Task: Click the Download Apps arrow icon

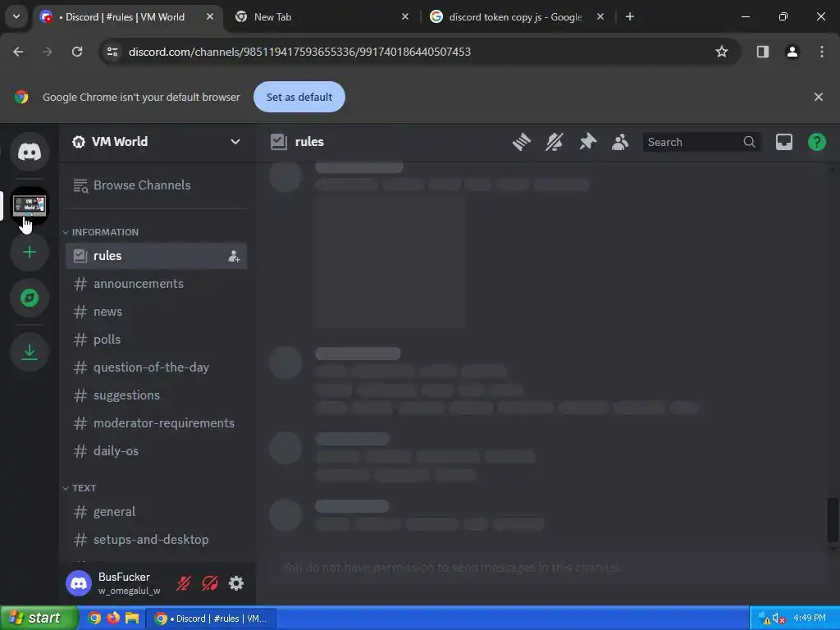Action: point(30,351)
